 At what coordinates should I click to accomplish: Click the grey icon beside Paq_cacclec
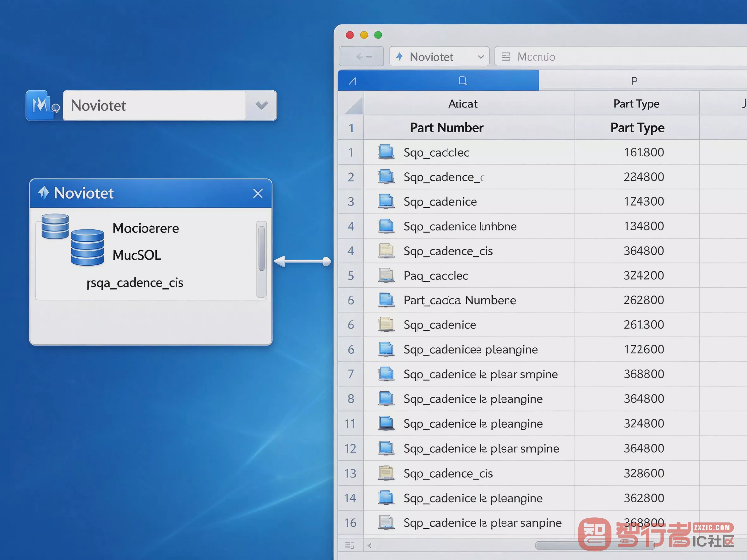[386, 275]
